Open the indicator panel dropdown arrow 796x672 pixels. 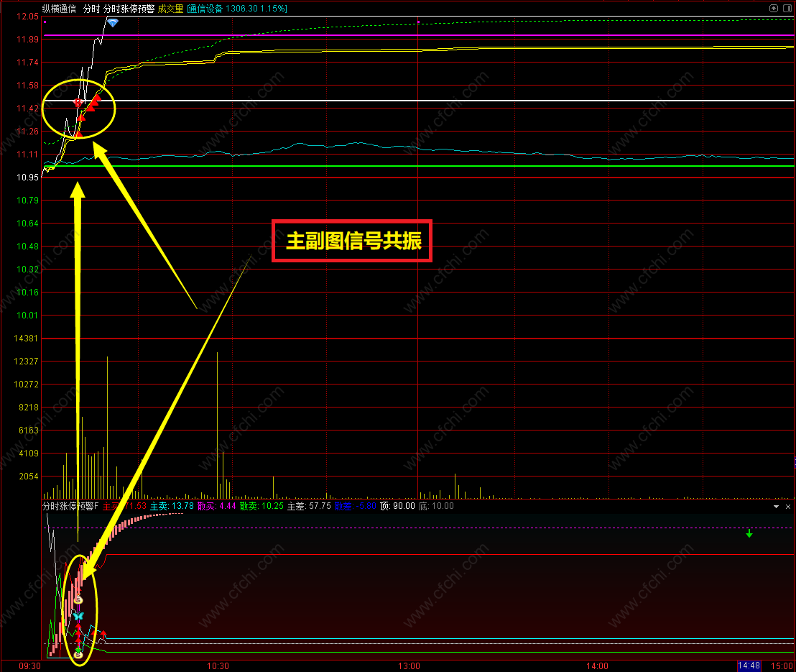point(776,507)
